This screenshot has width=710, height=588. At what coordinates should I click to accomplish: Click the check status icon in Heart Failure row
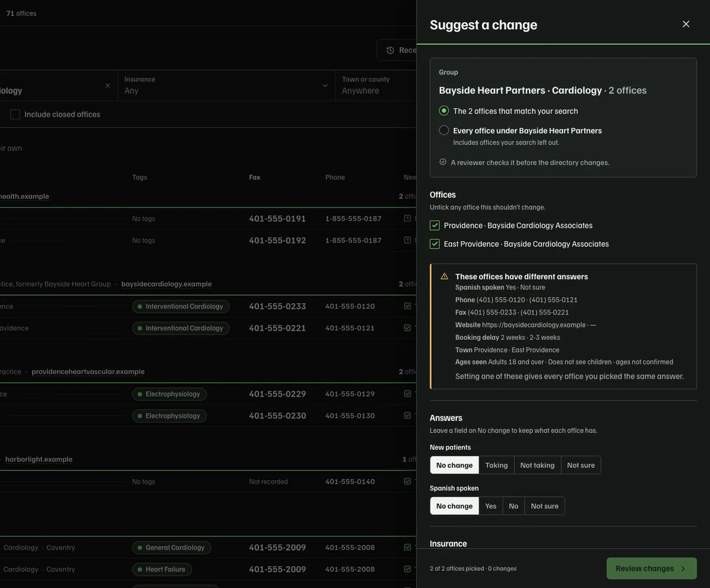(x=407, y=569)
